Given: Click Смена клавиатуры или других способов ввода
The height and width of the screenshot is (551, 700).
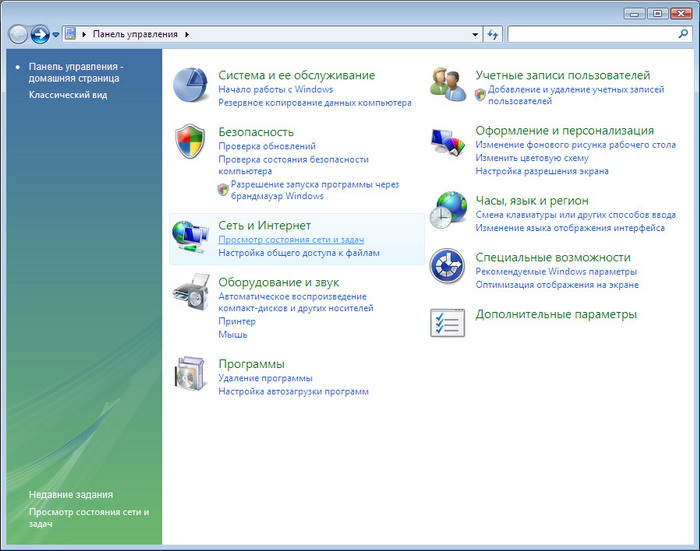Looking at the screenshot, I should [575, 215].
